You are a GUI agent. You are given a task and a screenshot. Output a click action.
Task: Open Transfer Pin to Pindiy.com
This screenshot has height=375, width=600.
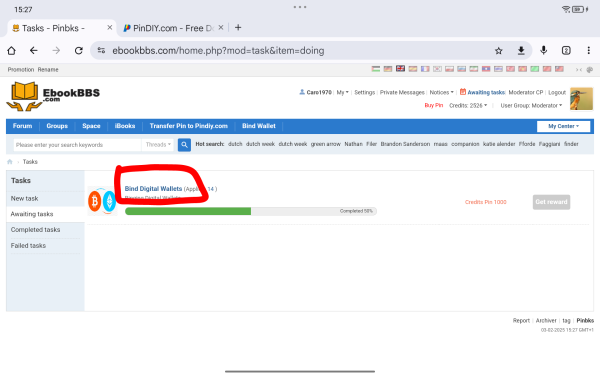point(189,126)
